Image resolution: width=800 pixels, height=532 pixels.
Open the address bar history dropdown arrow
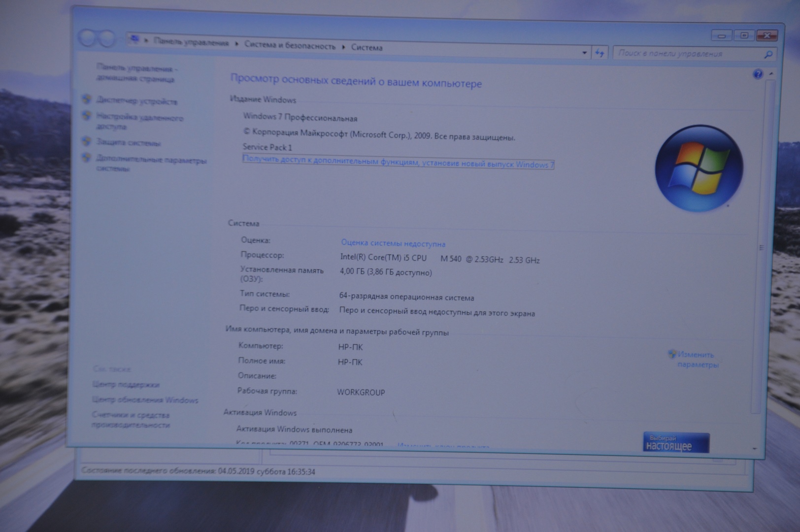[584, 52]
